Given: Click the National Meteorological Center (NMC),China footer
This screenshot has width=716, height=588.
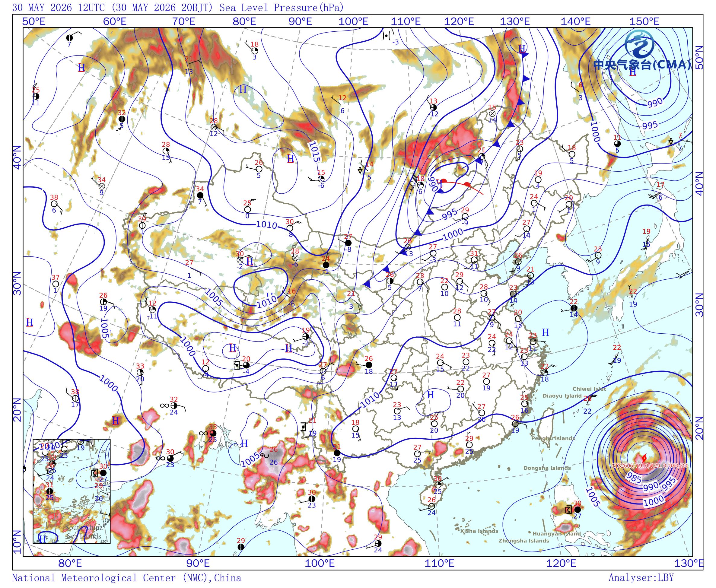Looking at the screenshot, I should [x=127, y=577].
